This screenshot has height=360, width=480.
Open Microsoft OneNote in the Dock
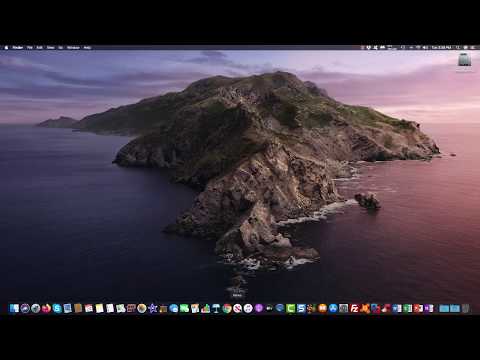click(x=429, y=308)
